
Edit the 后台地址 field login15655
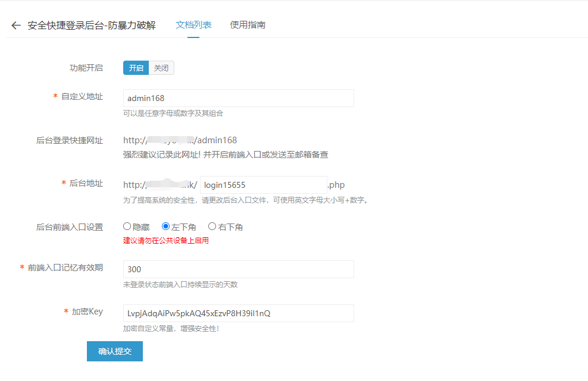(264, 185)
